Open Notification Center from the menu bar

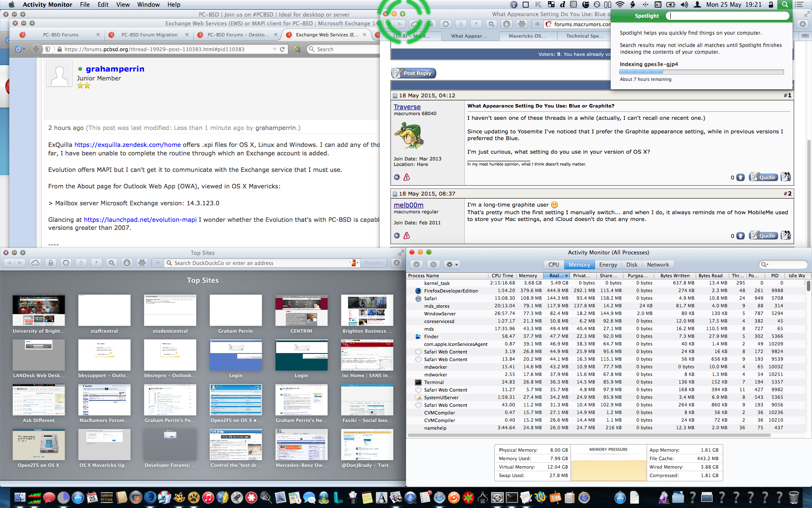799,5
